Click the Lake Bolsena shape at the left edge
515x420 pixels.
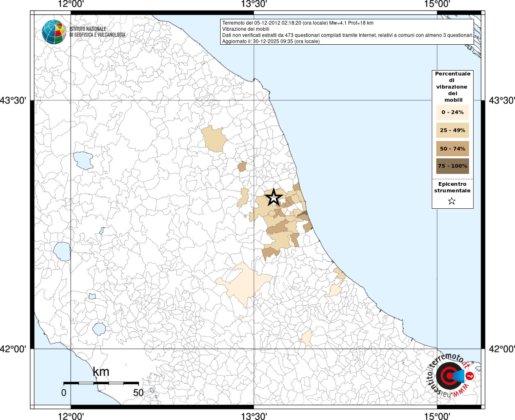point(62,251)
